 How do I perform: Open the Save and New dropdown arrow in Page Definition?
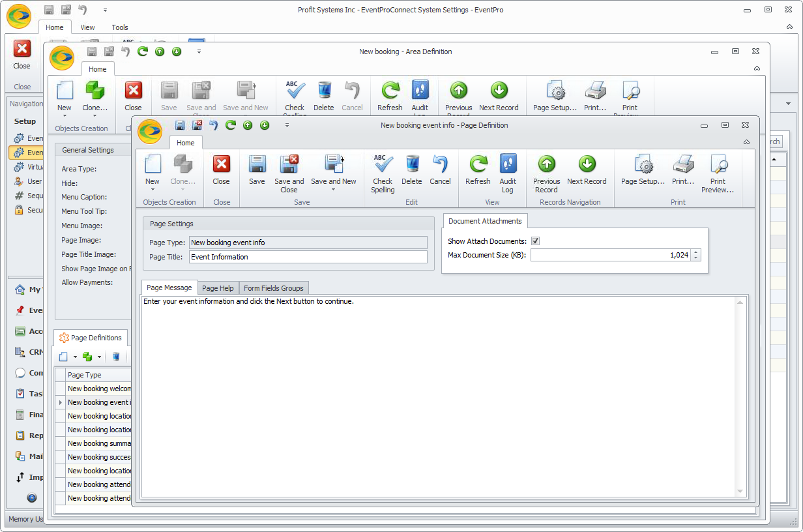coord(334,190)
